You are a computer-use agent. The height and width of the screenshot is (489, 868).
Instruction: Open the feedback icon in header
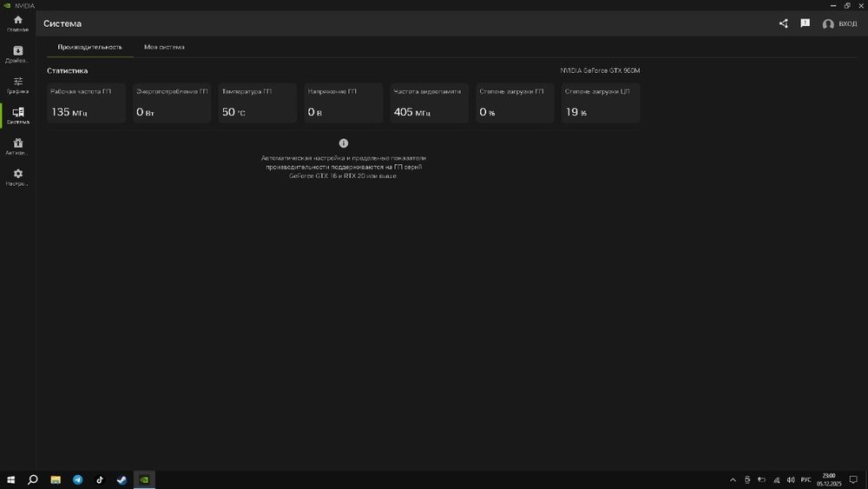click(x=805, y=23)
